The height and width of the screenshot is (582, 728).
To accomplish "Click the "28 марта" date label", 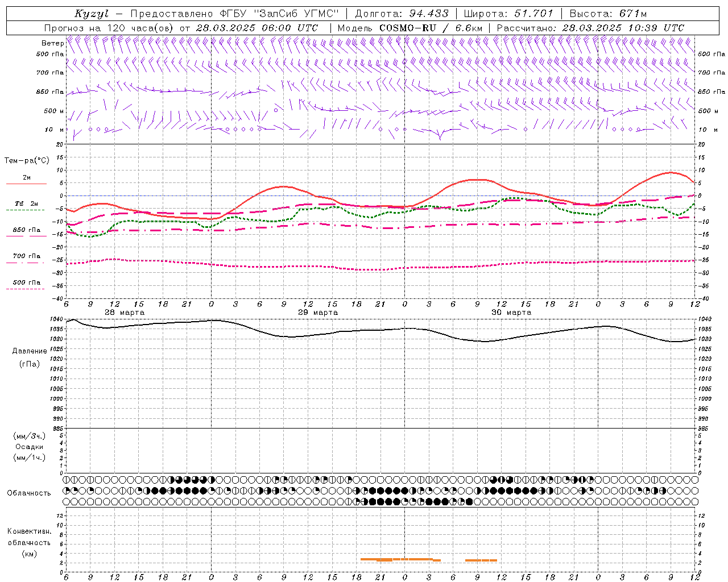I will click(125, 313).
